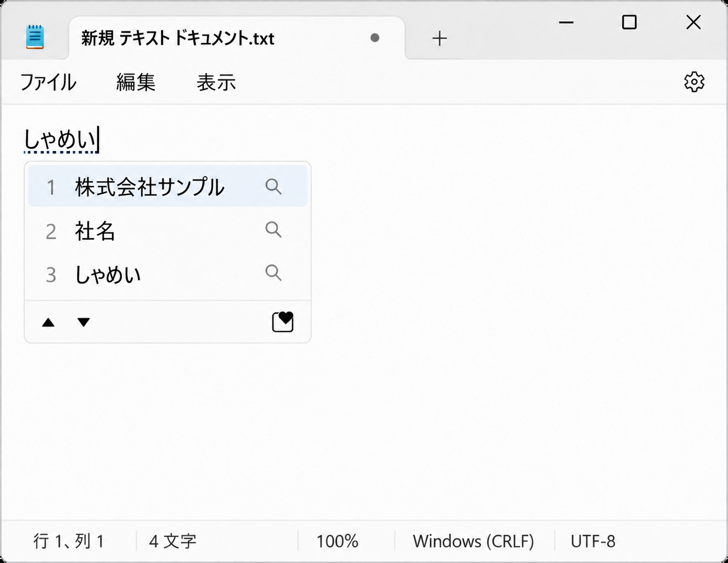728x563 pixels.
Task: Click the UTF-8 encoding indicator
Action: (593, 541)
